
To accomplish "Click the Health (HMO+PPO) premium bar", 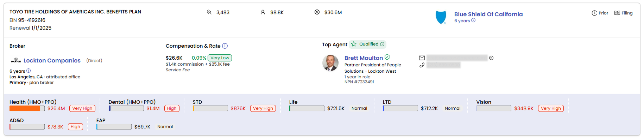I will 27,108.
